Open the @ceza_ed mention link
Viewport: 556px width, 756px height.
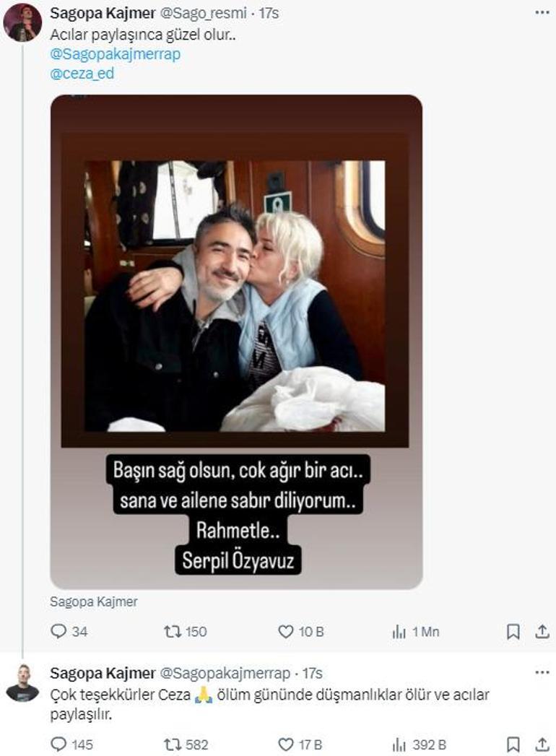click(82, 74)
